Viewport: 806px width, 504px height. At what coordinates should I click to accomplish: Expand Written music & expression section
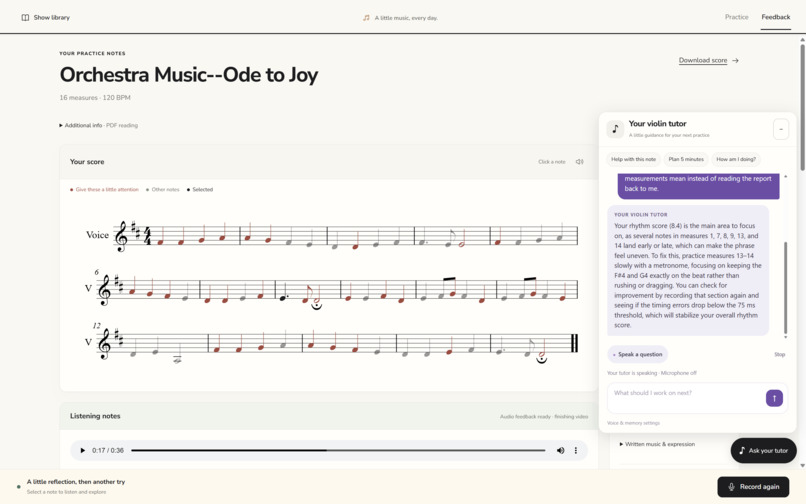click(x=657, y=444)
